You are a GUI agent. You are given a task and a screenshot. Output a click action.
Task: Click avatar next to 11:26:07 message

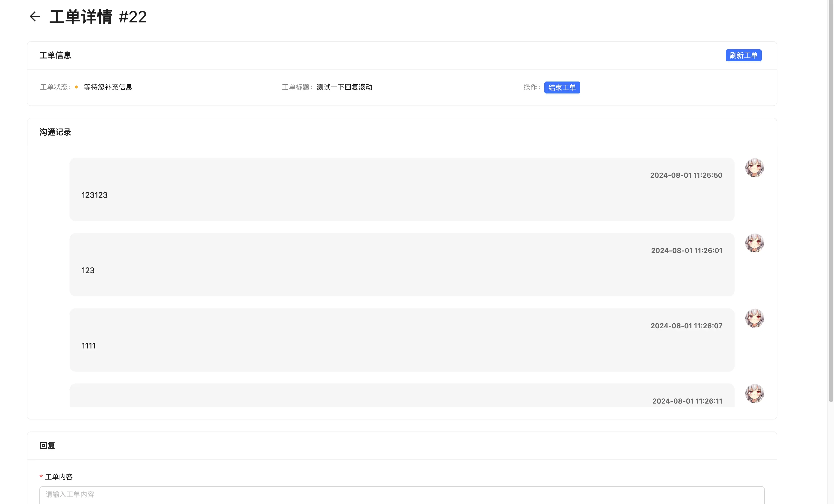[x=754, y=318]
